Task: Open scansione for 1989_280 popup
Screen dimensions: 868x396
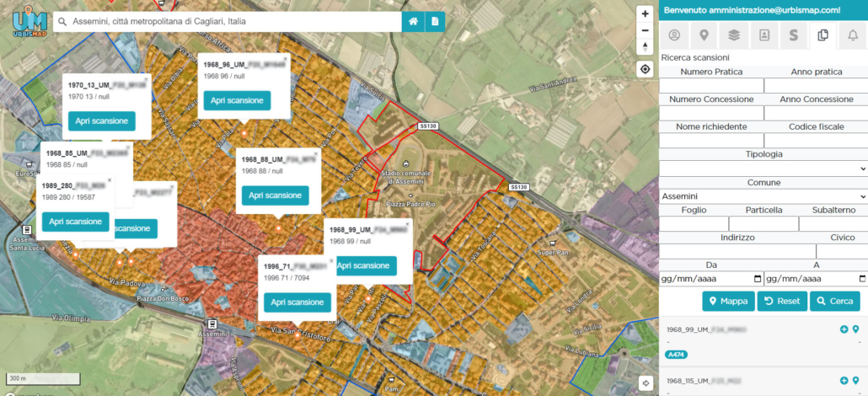Action: tap(75, 222)
